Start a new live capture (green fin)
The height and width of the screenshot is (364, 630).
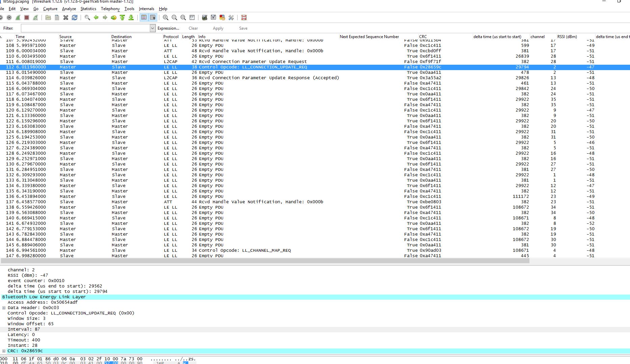click(18, 18)
